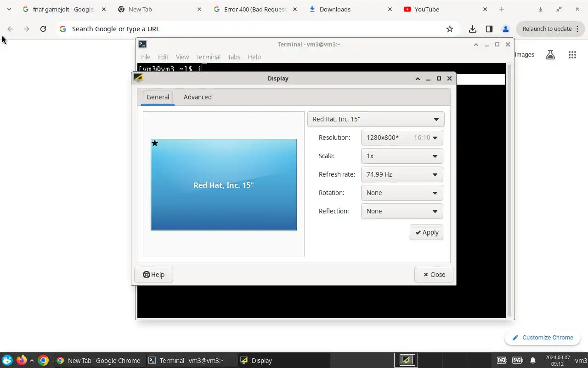Click Close button in Display dialog
The height and width of the screenshot is (368, 588).
point(434,275)
